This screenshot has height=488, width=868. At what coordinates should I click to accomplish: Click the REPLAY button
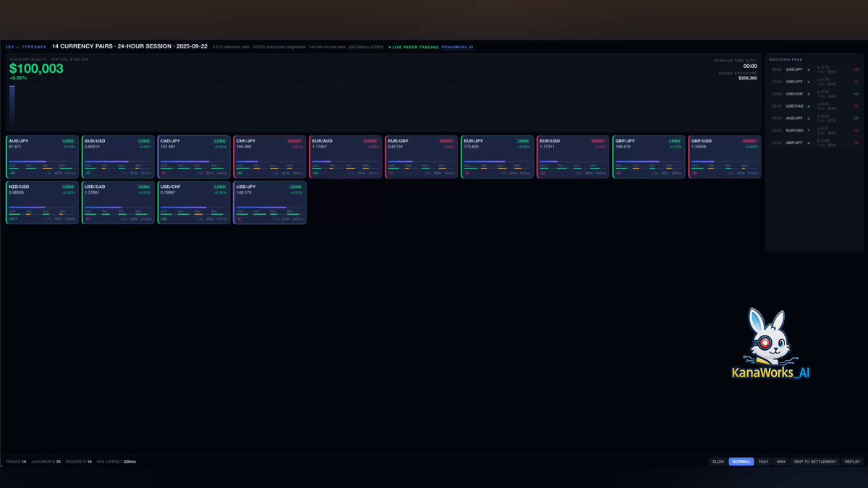tap(852, 461)
